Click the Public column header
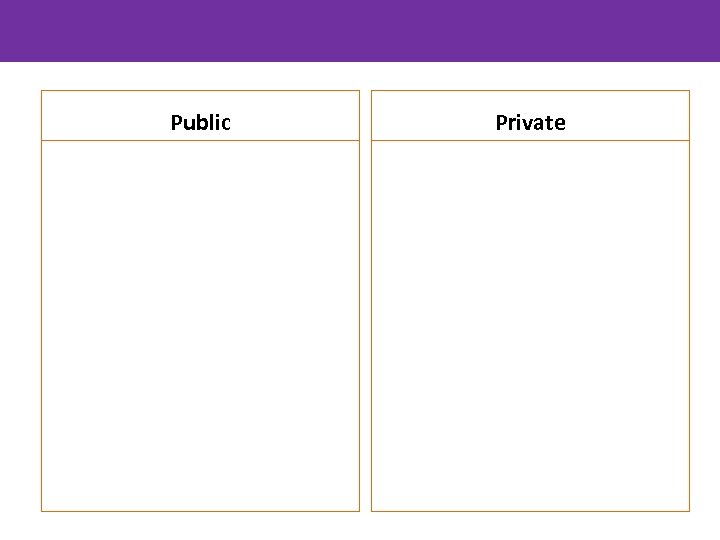Image resolution: width=720 pixels, height=540 pixels. pyautogui.click(x=200, y=122)
